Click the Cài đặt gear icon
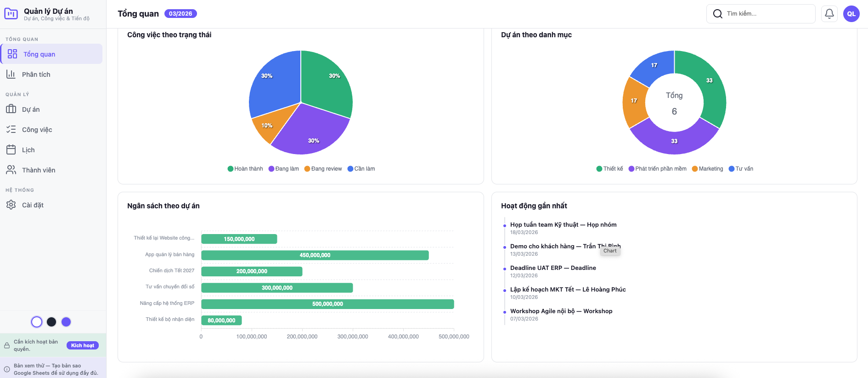Viewport: 868px width, 378px height. [x=11, y=205]
